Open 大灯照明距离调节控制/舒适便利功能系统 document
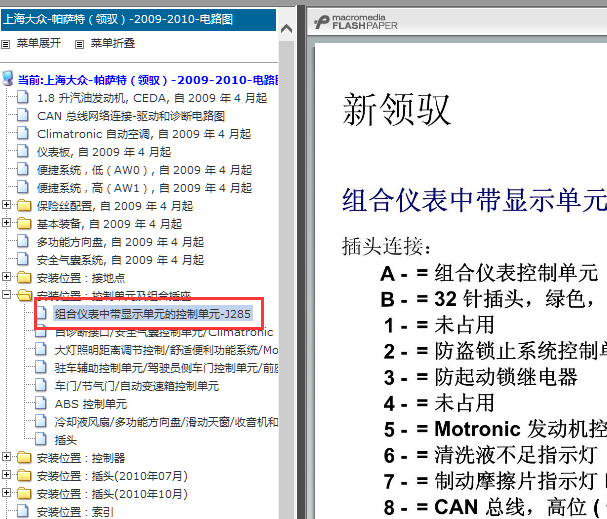This screenshot has height=519, width=607. 166,350
